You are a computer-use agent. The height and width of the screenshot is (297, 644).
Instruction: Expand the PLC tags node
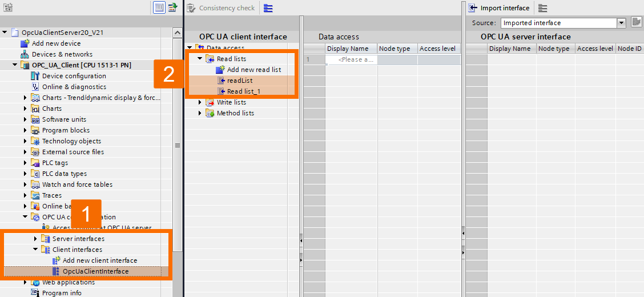(x=26, y=163)
